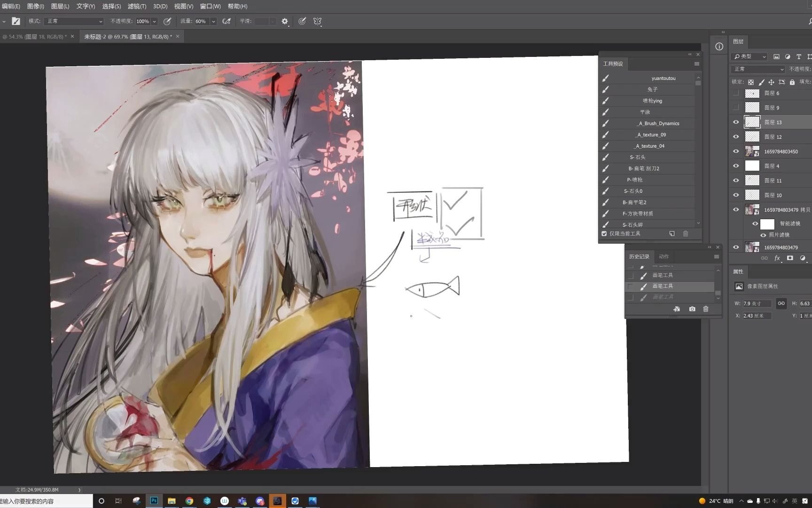Show hidden layer 图层 6
This screenshot has width=812, height=508.
(736, 93)
